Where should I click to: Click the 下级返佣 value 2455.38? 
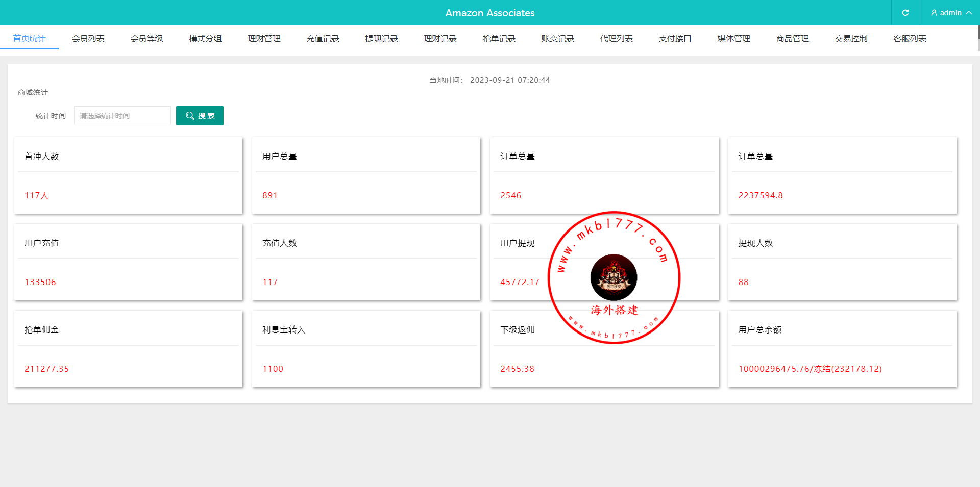(517, 369)
